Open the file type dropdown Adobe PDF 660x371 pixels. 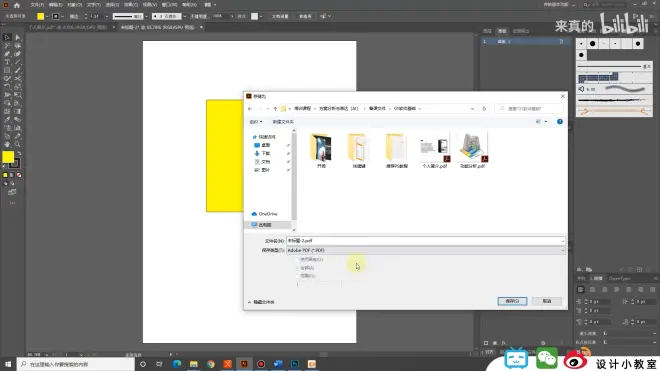(x=426, y=250)
